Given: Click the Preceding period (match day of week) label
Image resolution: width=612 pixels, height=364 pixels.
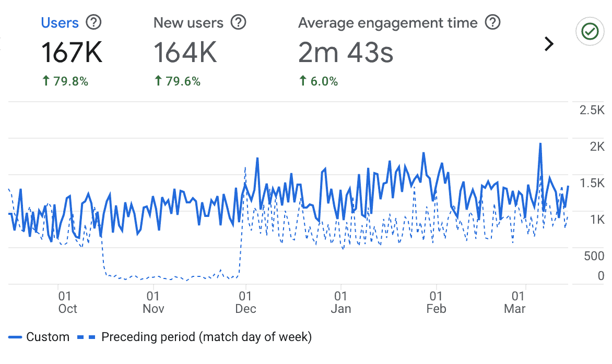Looking at the screenshot, I should click(x=206, y=337).
